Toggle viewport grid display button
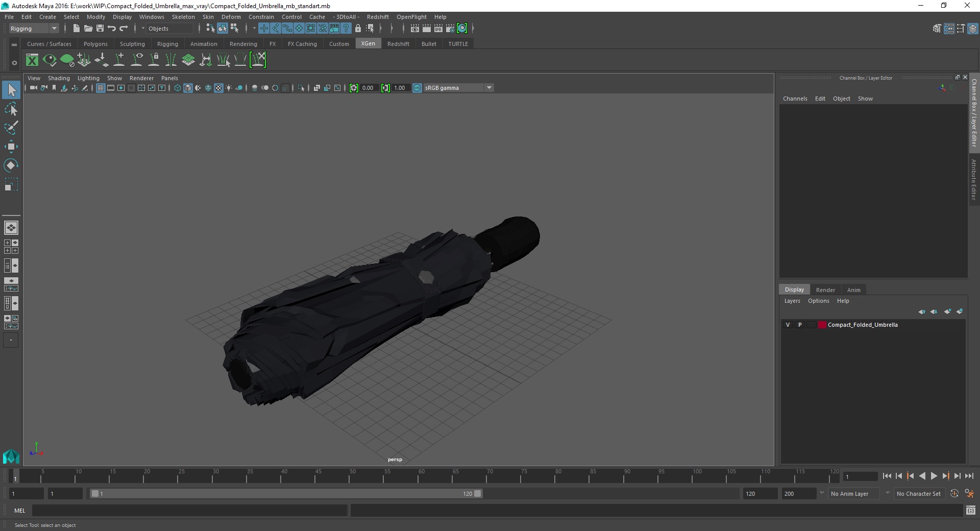The image size is (980, 531). point(101,88)
